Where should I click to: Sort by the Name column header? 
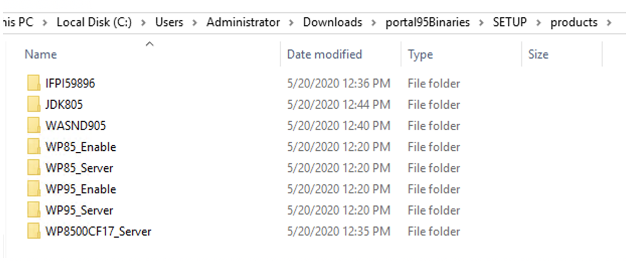click(41, 54)
